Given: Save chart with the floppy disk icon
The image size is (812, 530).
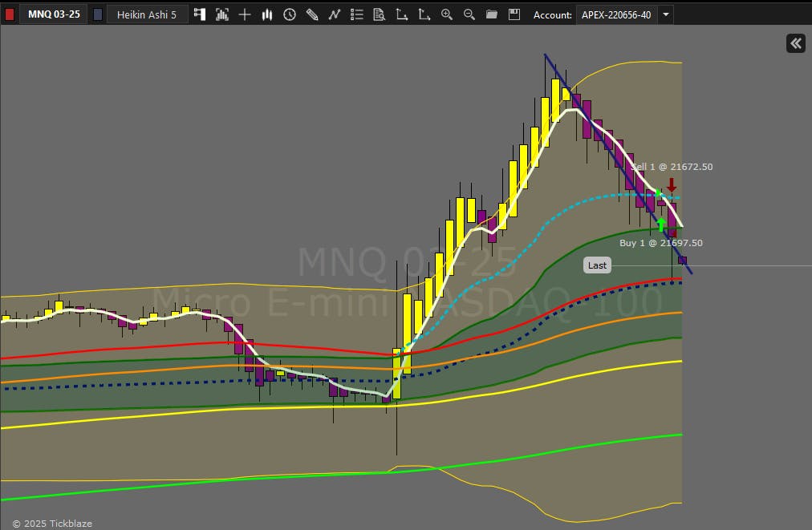Looking at the screenshot, I should (514, 14).
